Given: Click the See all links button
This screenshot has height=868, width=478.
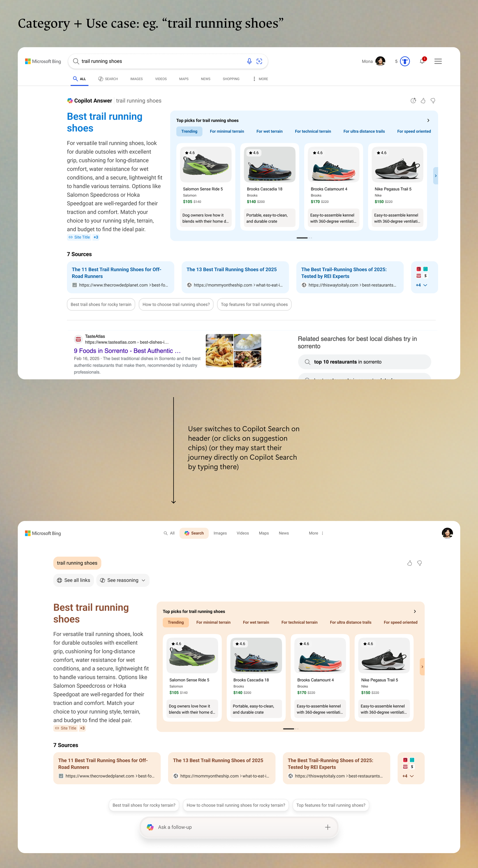Looking at the screenshot, I should coord(74,580).
